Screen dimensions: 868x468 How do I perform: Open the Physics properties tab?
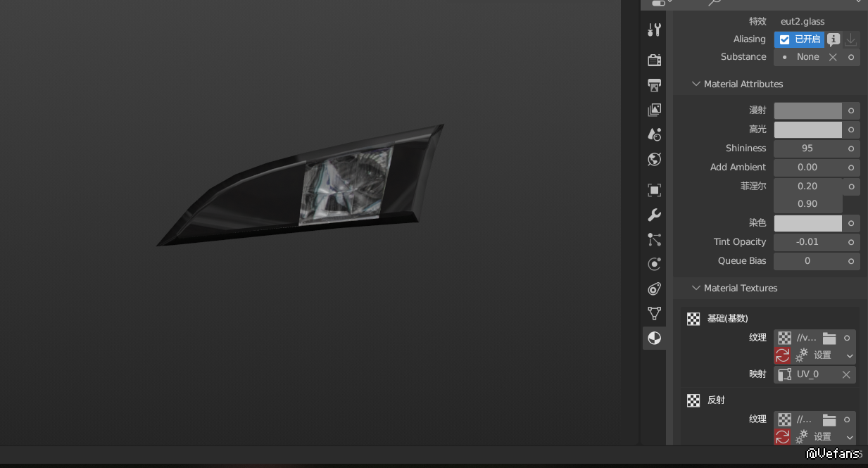click(654, 264)
